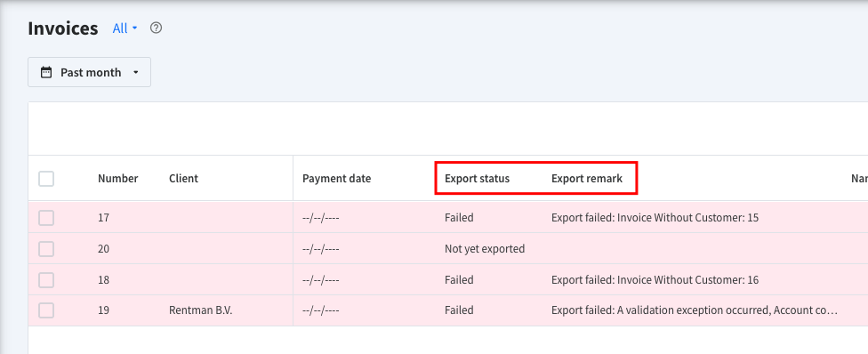
Task: Click the calendar icon in the date filter
Action: tap(46, 72)
